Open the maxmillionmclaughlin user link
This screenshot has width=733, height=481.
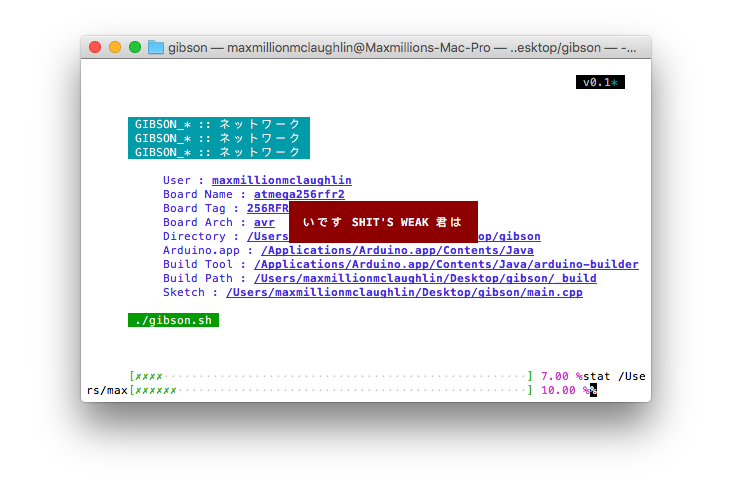pos(281,180)
